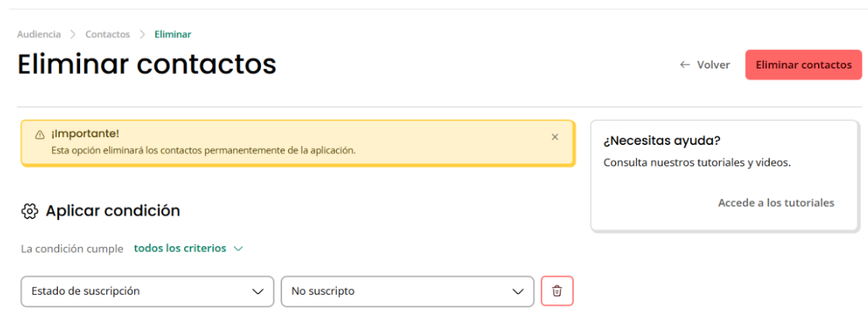This screenshot has width=868, height=329.
Task: Click the ¿Necesitas ayuda? card heading
Action: coord(662,141)
